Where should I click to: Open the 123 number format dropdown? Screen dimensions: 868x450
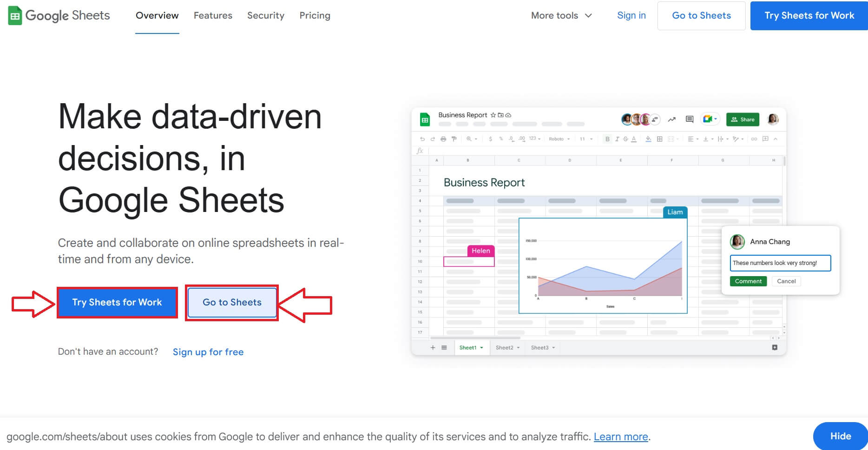point(534,139)
